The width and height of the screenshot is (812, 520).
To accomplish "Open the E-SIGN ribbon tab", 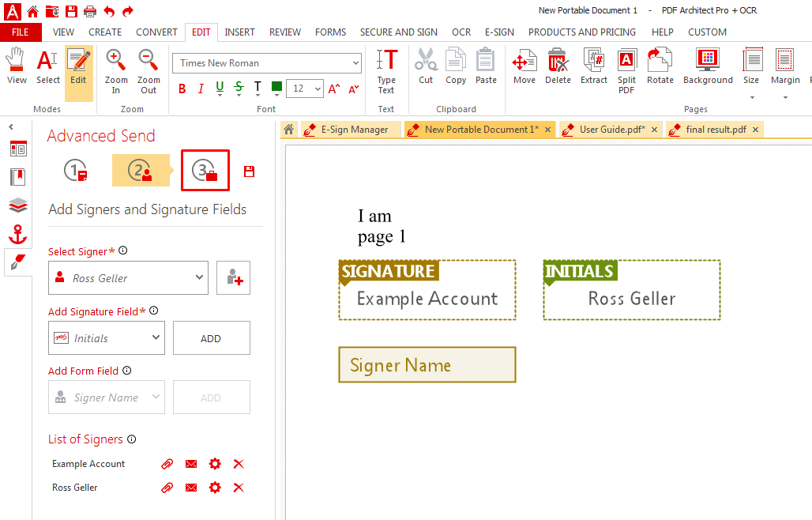I will 499,32.
